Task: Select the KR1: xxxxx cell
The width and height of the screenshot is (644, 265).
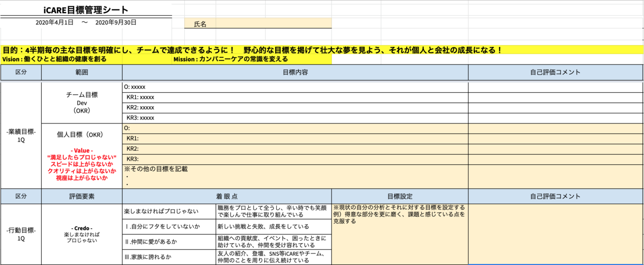Action: point(295,97)
